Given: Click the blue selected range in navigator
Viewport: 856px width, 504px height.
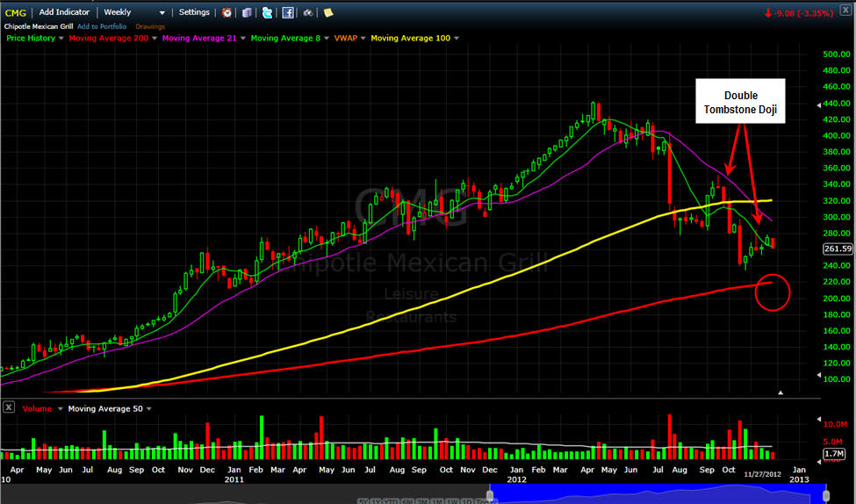Looking at the screenshot, I should (x=658, y=493).
